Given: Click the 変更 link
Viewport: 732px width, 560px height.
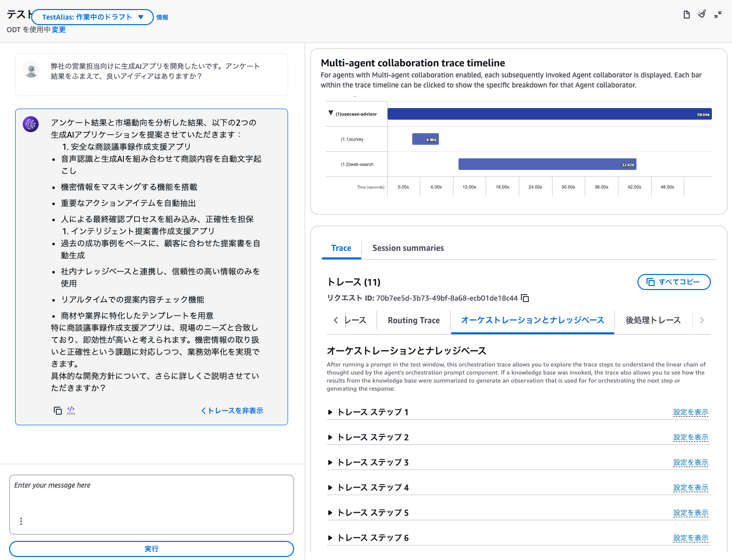Looking at the screenshot, I should (59, 30).
